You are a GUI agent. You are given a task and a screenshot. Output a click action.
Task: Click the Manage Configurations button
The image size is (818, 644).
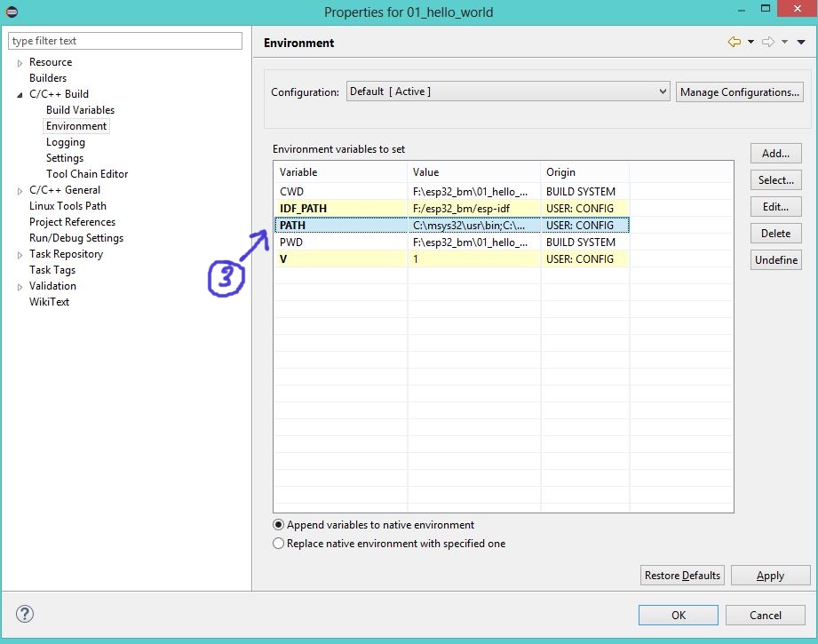pos(739,92)
